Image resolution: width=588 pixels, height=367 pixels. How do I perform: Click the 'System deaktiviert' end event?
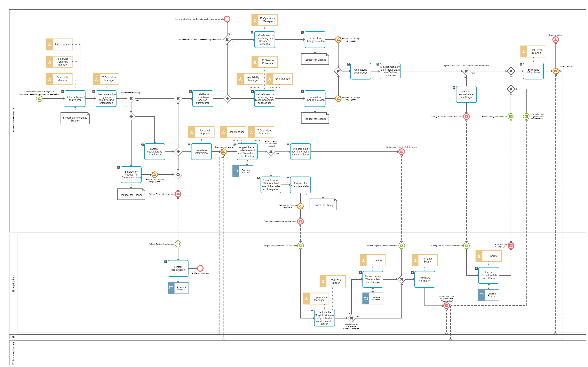[200, 268]
